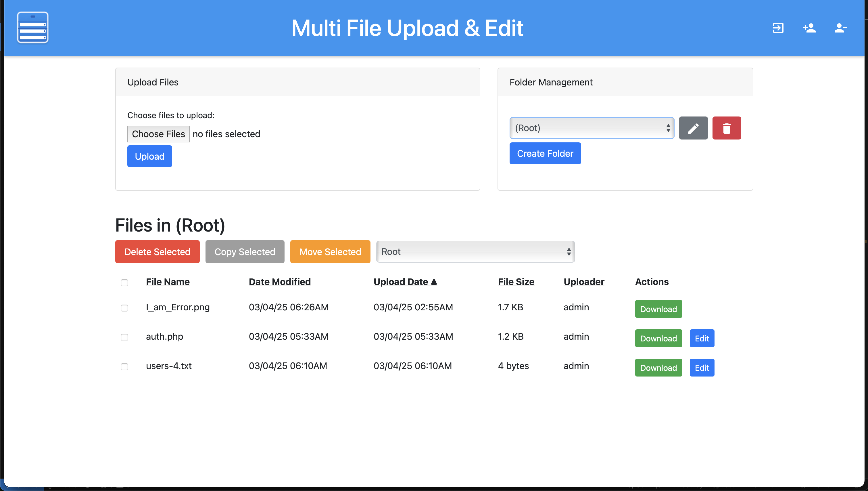Edit the auth.php file
The height and width of the screenshot is (491, 868).
pos(702,338)
